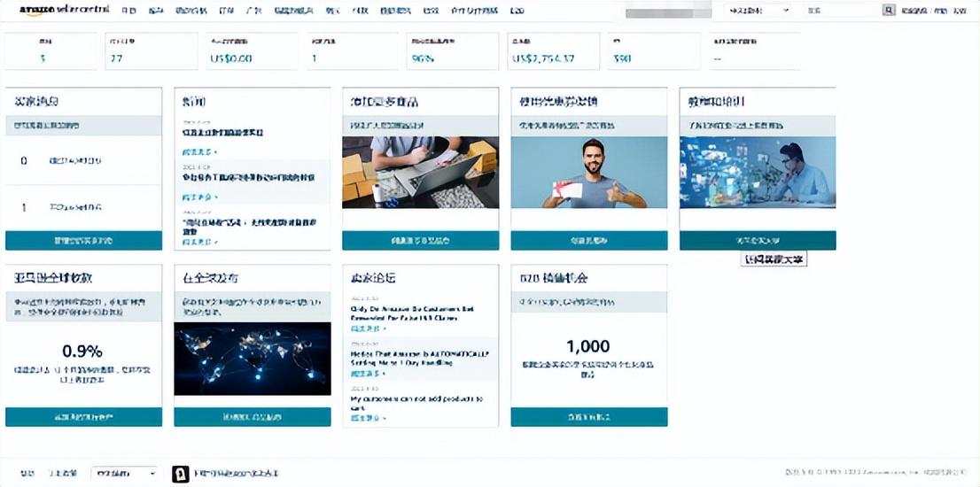Viewport: 980px width, 487px height.
Task: Click Read more under first news headline
Action: 200,151
